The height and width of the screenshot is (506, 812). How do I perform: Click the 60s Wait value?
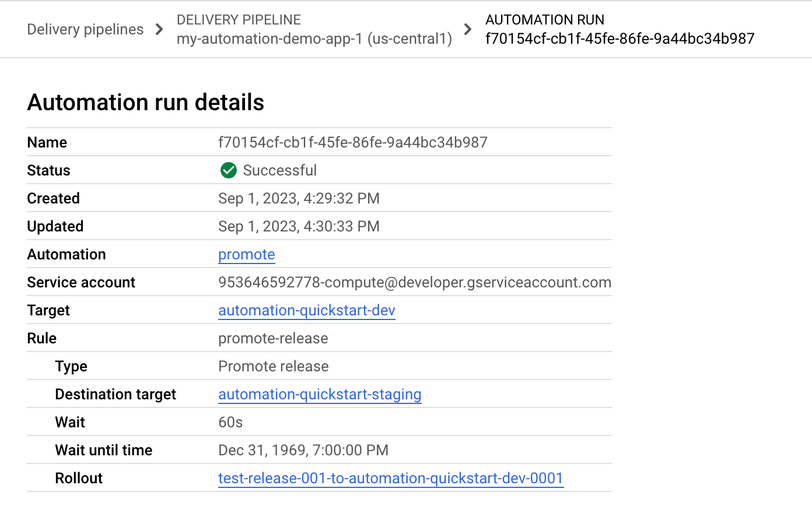pos(229,422)
